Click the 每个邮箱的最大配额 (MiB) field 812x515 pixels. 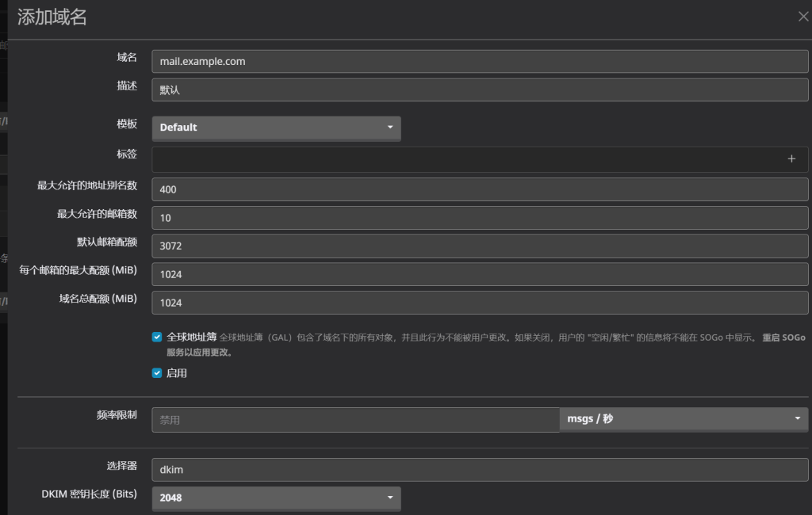480,274
